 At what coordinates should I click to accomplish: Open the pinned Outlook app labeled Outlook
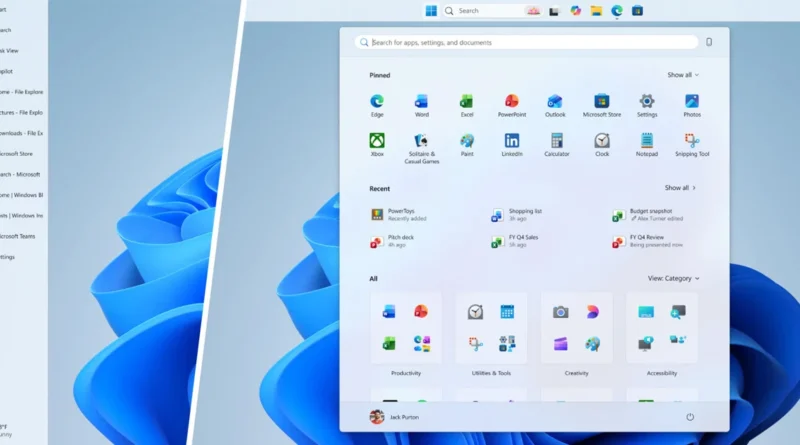(x=555, y=106)
